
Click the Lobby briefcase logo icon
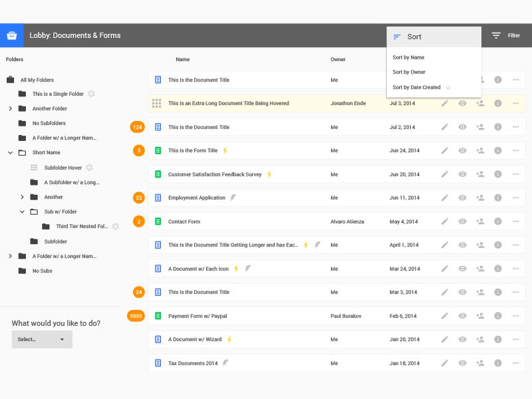point(11,35)
